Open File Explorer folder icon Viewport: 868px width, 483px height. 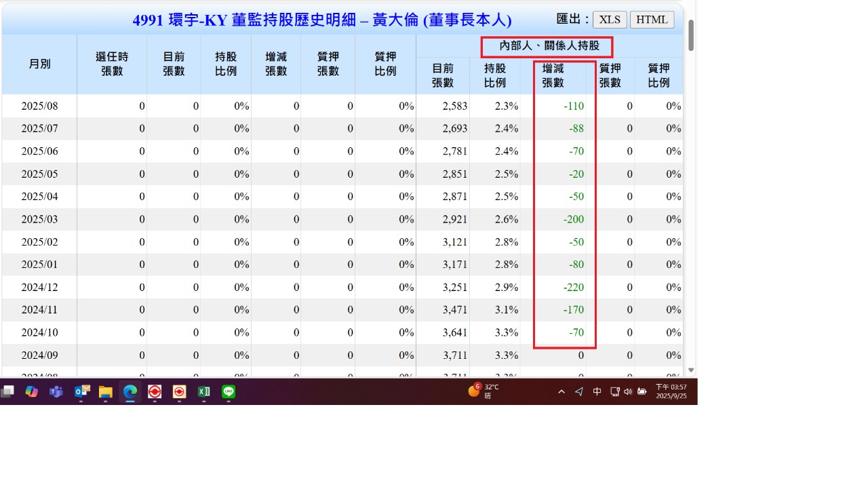pyautogui.click(x=105, y=391)
